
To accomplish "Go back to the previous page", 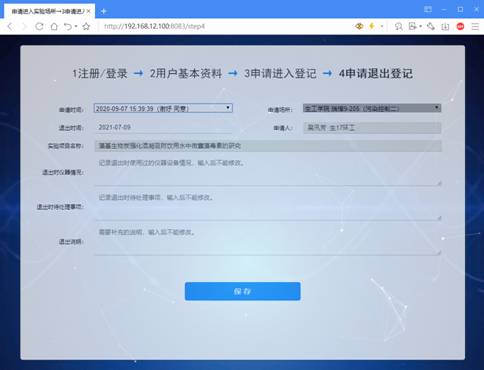I will pos(10,26).
